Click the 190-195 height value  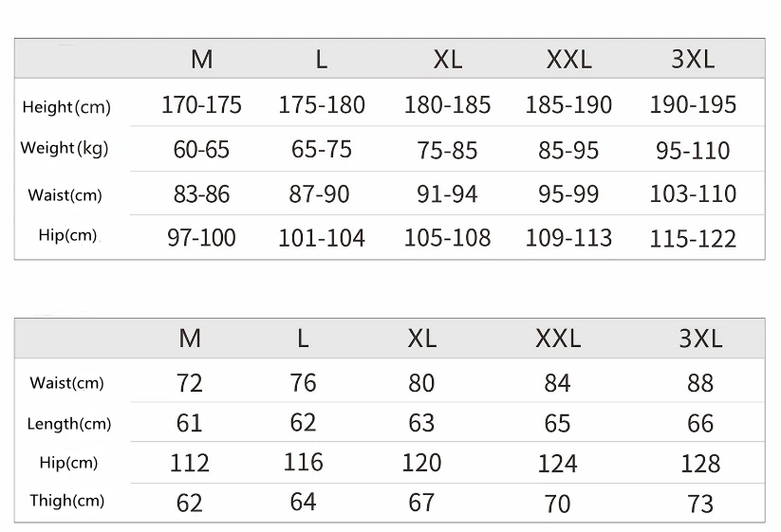coord(693,105)
